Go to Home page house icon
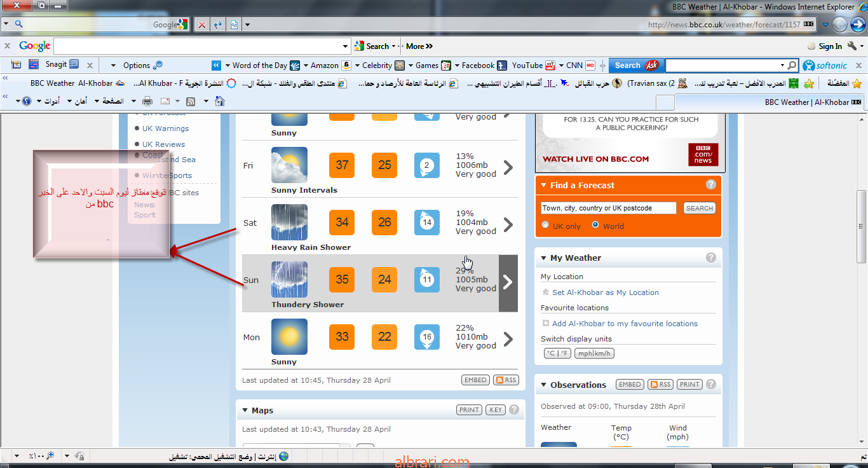 (x=220, y=101)
